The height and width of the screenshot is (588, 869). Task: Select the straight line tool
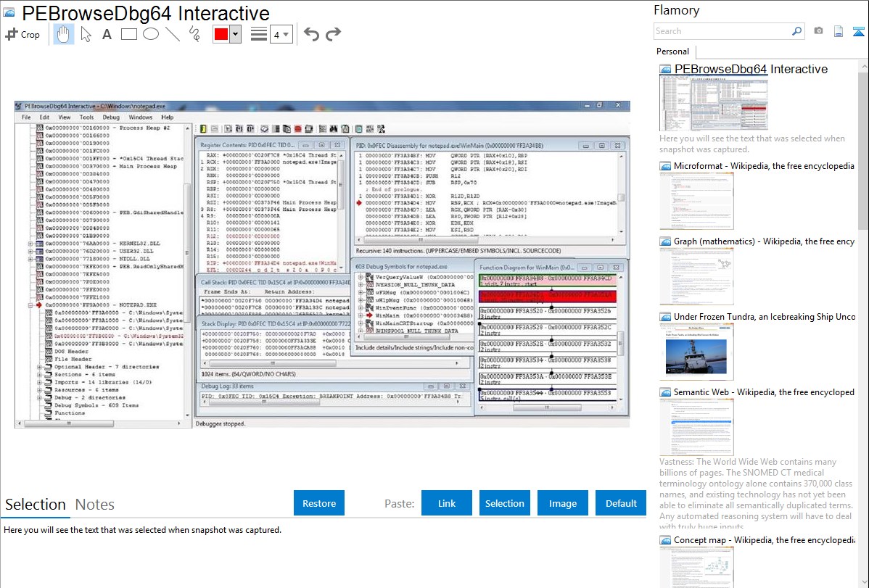tap(173, 34)
